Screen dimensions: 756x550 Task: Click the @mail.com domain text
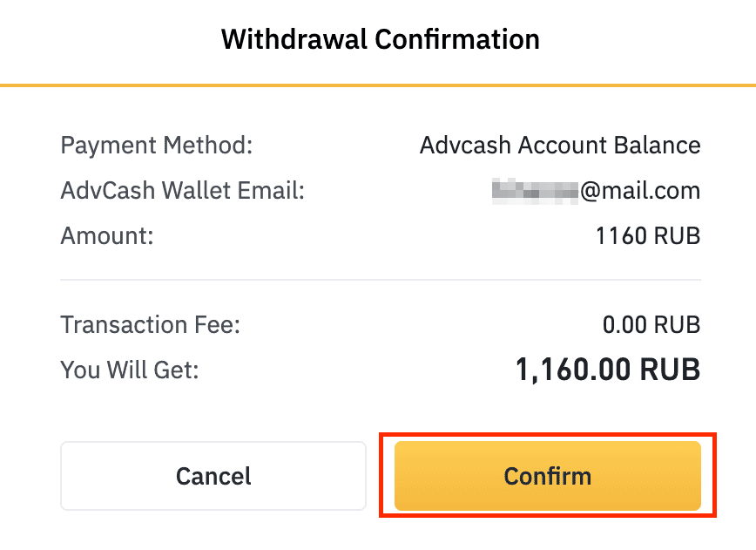[x=640, y=190]
